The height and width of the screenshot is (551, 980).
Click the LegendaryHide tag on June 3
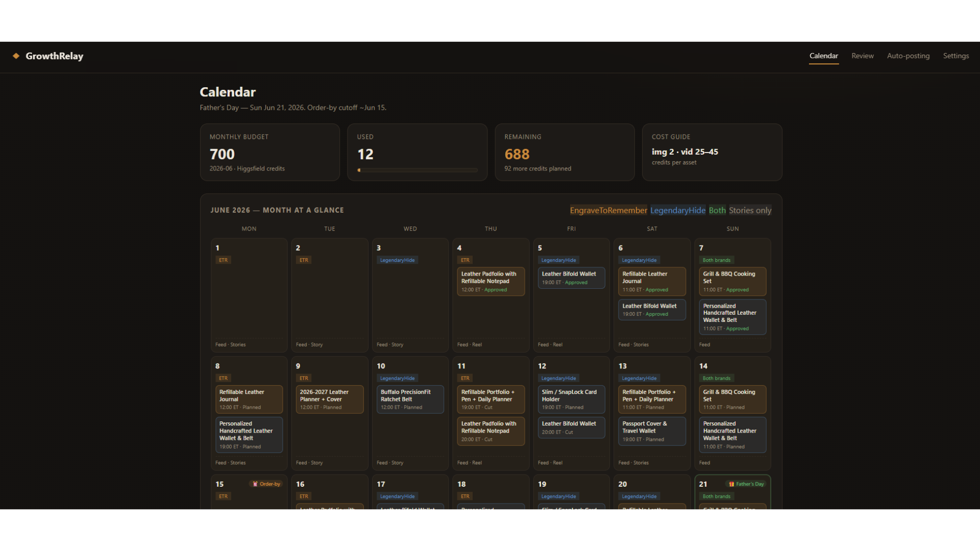click(x=398, y=260)
